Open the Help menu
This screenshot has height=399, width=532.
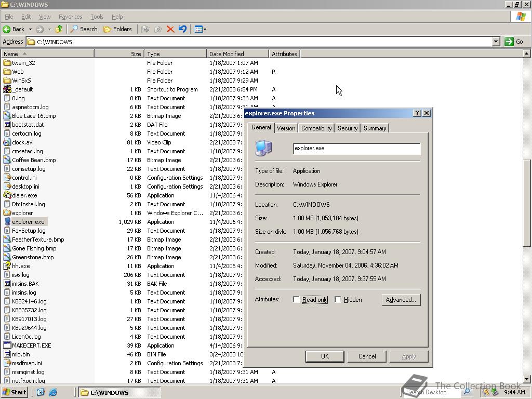click(117, 17)
